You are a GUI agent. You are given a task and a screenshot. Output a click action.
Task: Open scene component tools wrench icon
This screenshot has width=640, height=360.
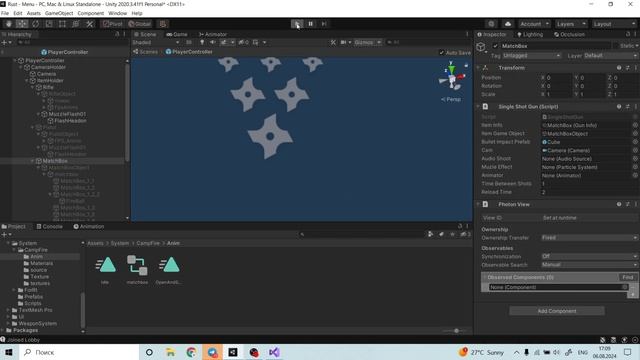[x=333, y=42]
